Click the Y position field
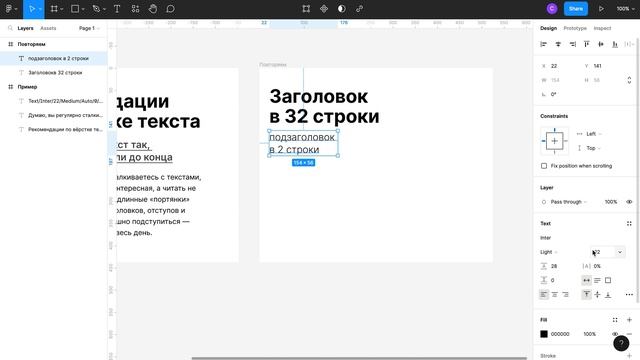 click(601, 66)
